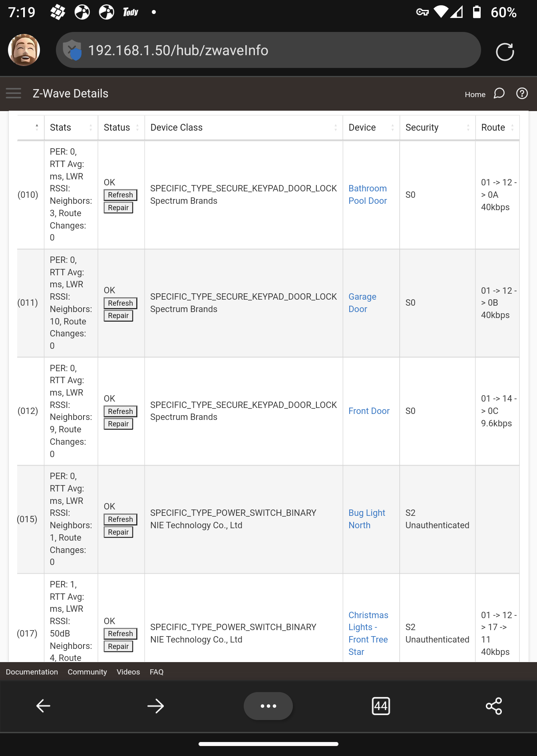Open the browser profile avatar
537x756 pixels.
tap(24, 50)
